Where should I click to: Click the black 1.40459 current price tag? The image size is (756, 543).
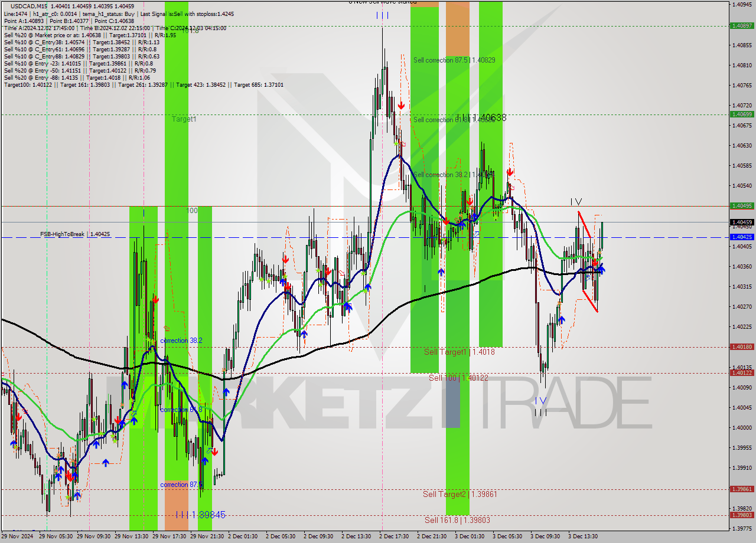pos(742,223)
